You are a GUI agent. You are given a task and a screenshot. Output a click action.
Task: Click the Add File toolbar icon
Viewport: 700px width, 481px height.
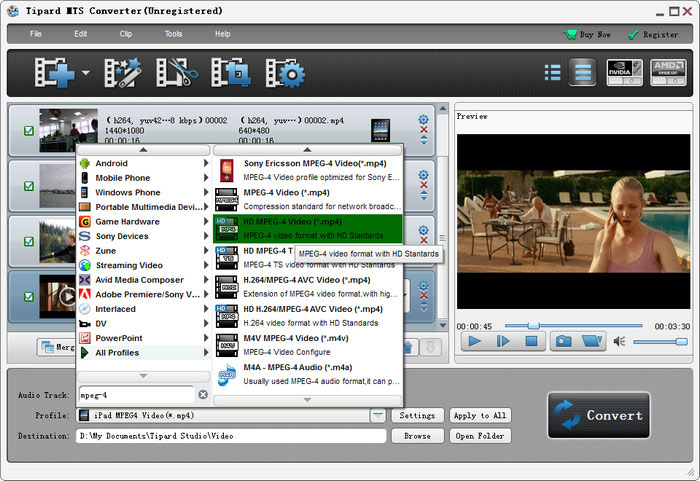54,72
